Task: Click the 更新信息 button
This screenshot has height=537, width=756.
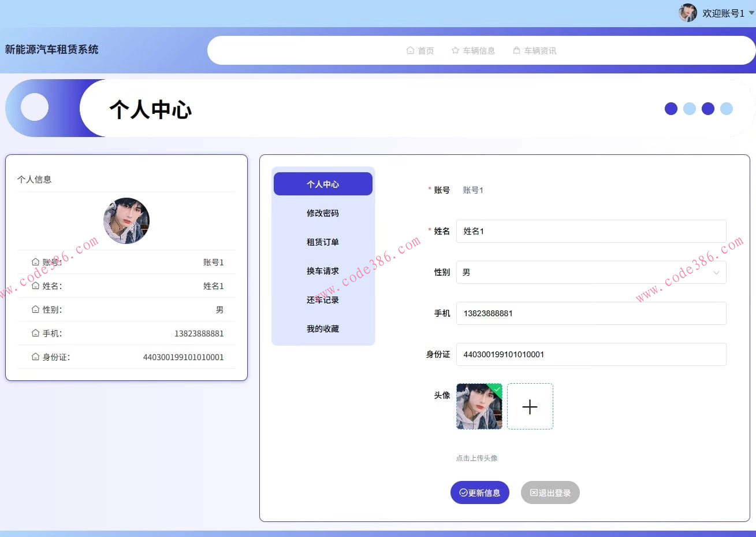Action: (480, 492)
